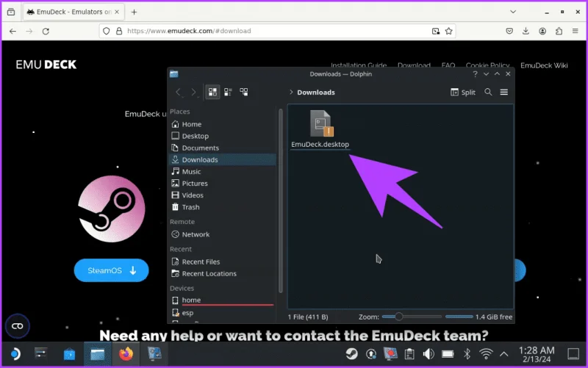The image size is (588, 368).
Task: Open a new Firefox tab
Action: (x=134, y=12)
